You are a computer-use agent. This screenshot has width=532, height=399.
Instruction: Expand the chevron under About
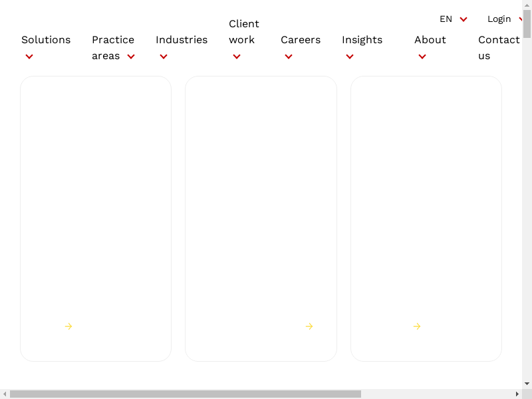pyautogui.click(x=422, y=57)
